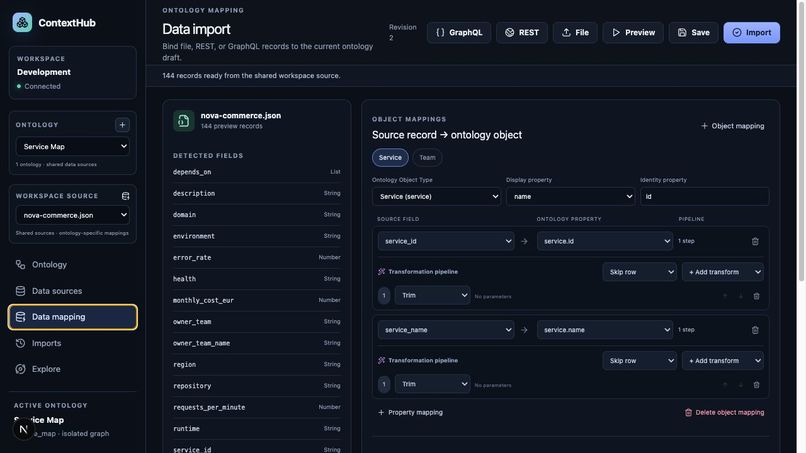Click the requests_per_minute detected field

pyautogui.click(x=257, y=407)
